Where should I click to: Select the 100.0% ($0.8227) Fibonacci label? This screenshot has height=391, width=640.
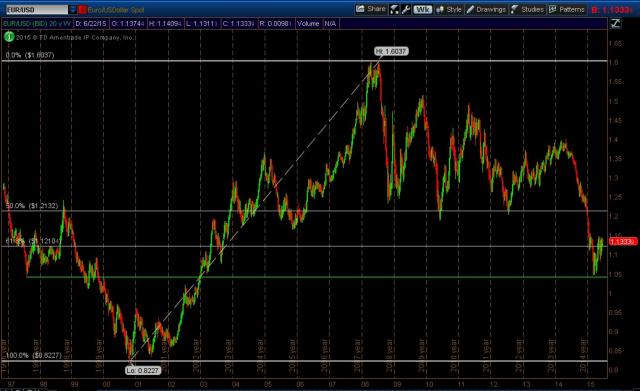[x=34, y=355]
